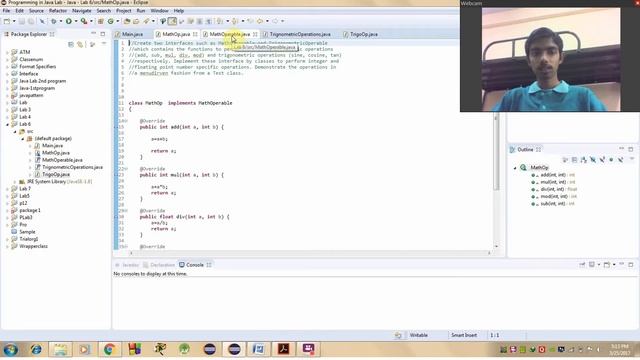Select Main.java in Package Explorer

pyautogui.click(x=52, y=146)
